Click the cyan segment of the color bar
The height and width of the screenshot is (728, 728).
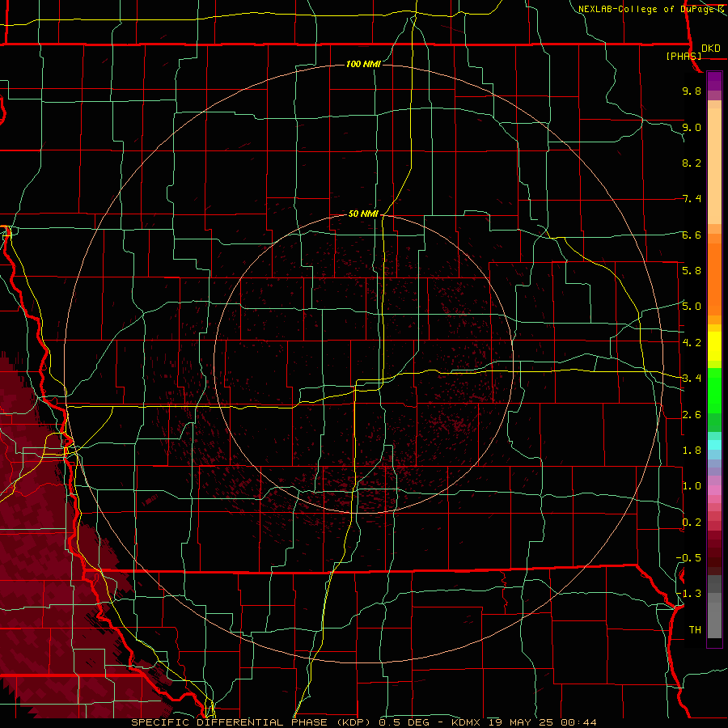[x=714, y=445]
